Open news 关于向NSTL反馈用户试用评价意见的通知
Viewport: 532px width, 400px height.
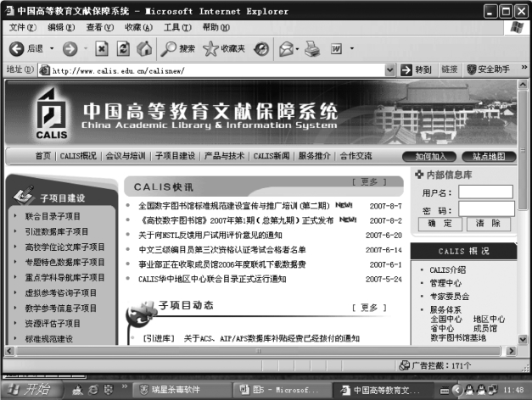210,236
